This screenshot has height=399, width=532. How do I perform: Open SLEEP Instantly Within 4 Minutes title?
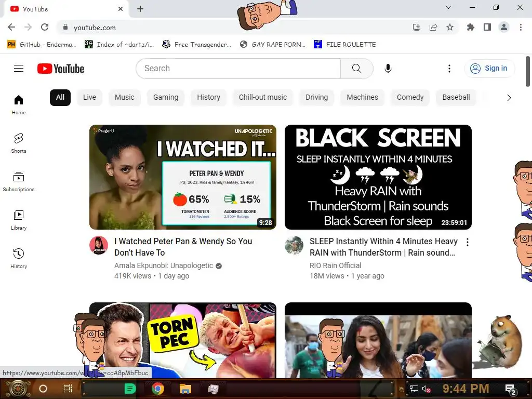point(383,247)
